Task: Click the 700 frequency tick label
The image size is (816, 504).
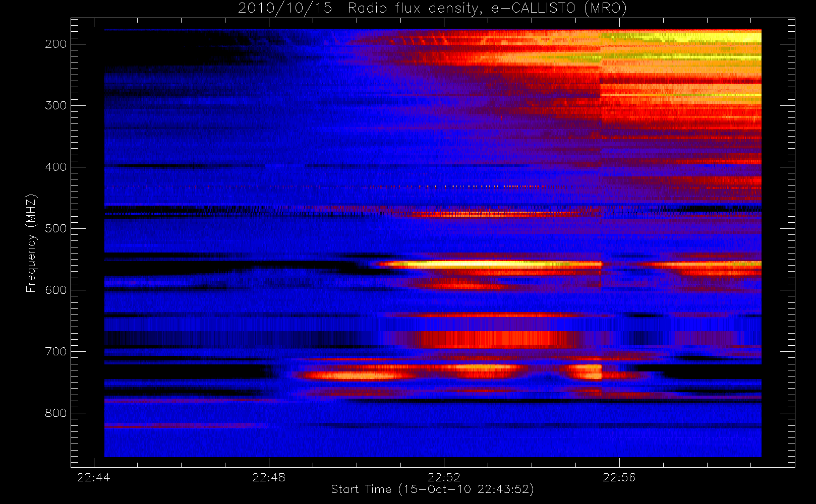Action: tap(56, 351)
